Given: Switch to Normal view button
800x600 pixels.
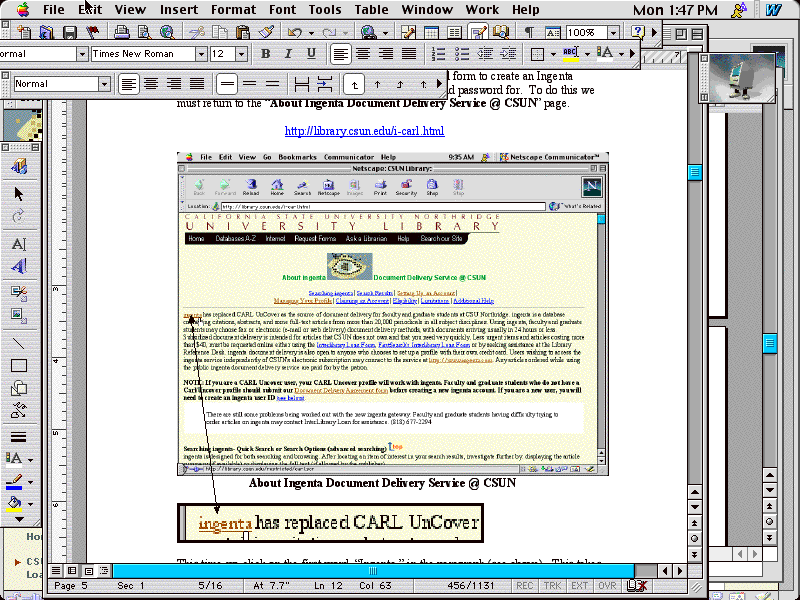Looking at the screenshot, I should click(56, 570).
